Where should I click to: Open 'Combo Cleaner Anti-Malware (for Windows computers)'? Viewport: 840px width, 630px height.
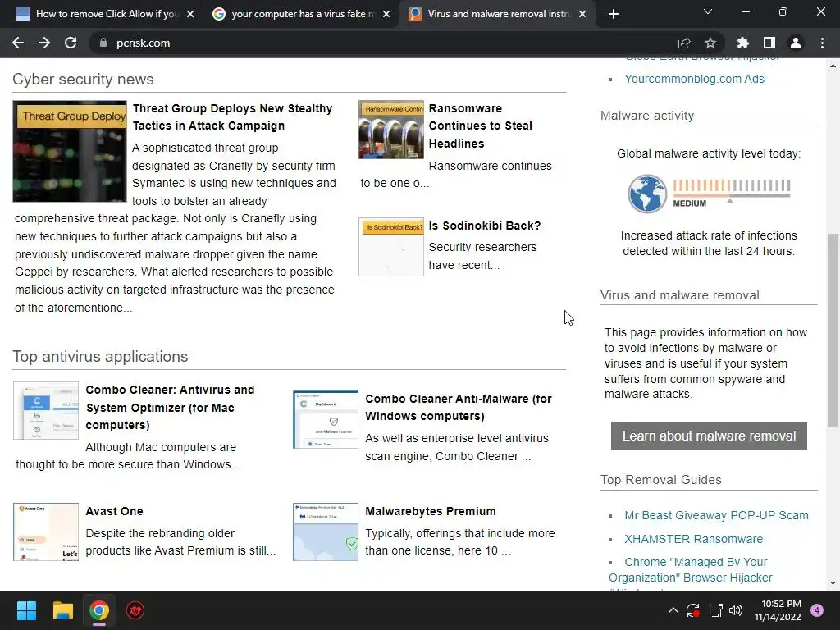459,407
